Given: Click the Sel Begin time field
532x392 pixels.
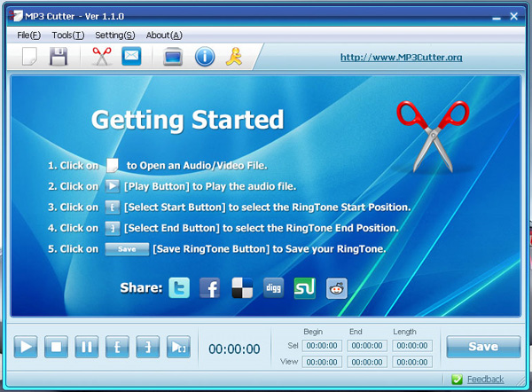Looking at the screenshot, I should pyautogui.click(x=322, y=346).
